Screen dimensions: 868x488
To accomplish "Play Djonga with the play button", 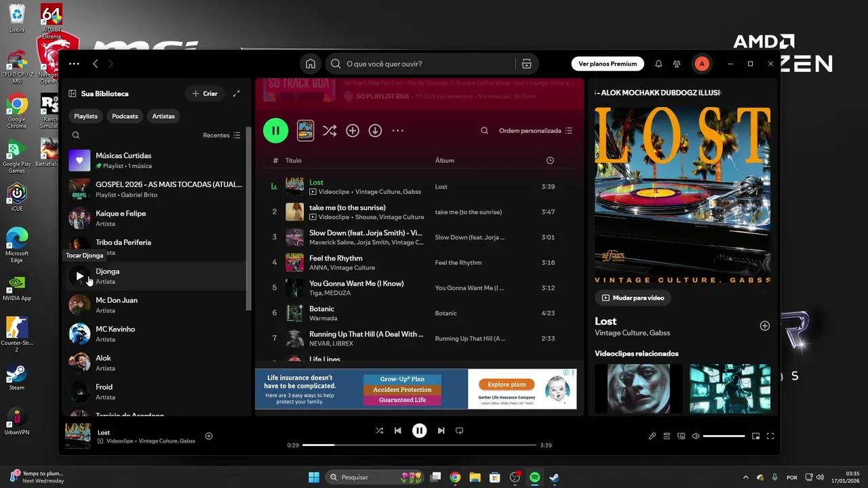I will tap(79, 276).
